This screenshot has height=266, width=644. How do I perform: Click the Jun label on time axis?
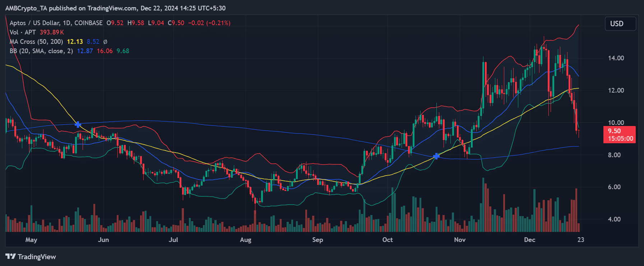point(103,240)
